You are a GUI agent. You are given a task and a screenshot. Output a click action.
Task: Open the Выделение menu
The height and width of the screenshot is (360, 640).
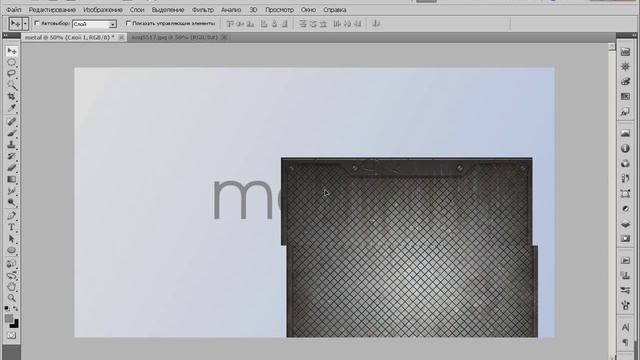coord(168,9)
